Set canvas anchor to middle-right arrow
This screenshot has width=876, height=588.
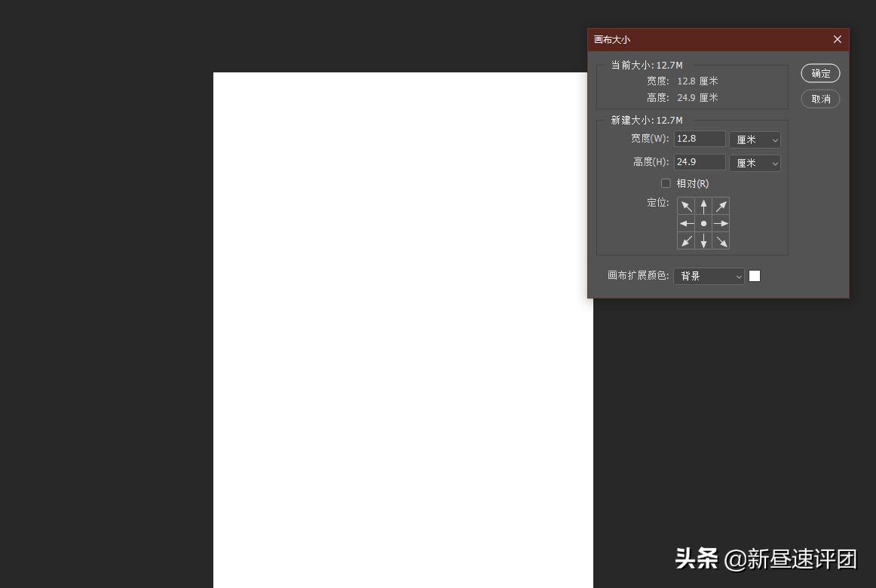pyautogui.click(x=721, y=223)
